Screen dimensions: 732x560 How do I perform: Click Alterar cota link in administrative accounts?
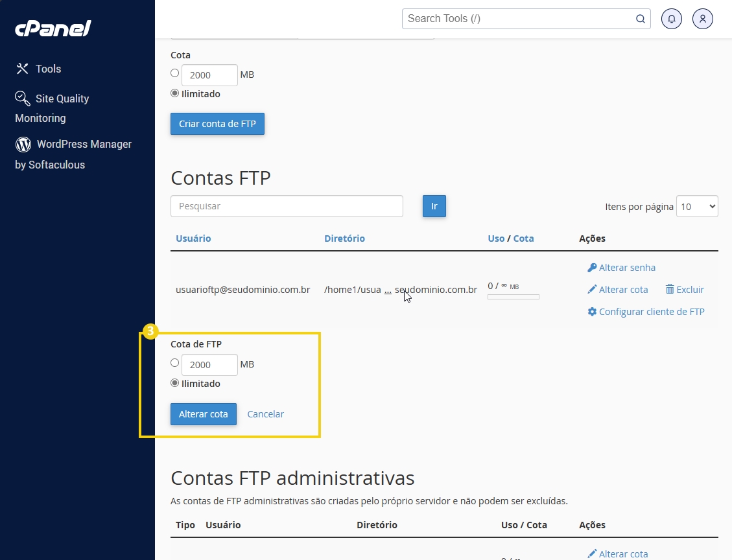click(623, 554)
